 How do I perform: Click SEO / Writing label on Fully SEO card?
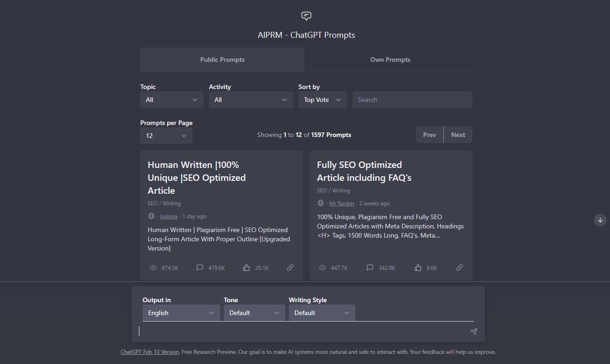(334, 191)
